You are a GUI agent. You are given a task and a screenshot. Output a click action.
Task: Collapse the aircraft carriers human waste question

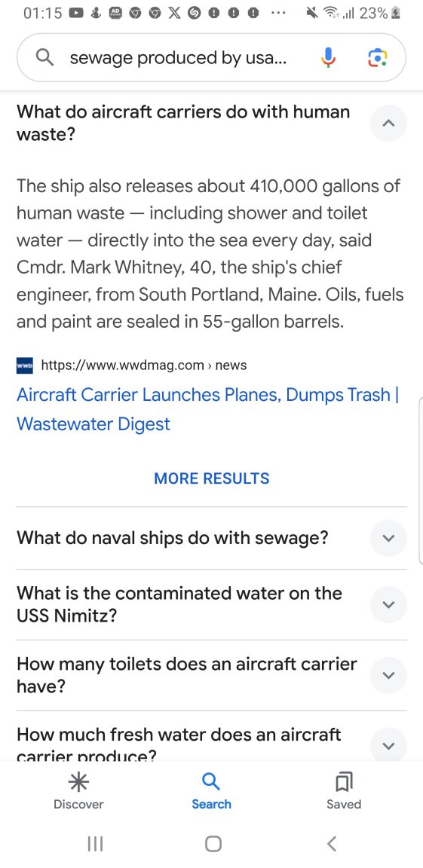click(388, 123)
